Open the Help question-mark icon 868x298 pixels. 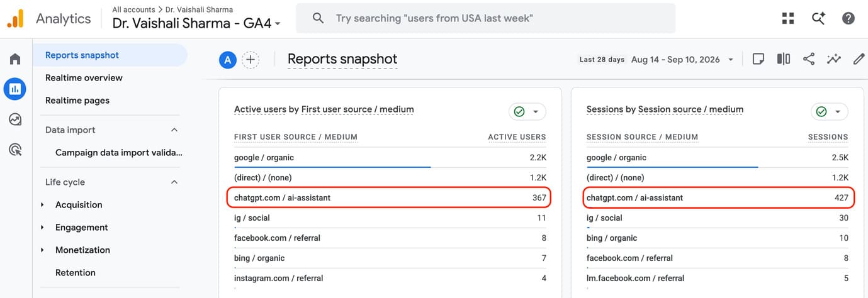pyautogui.click(x=848, y=18)
